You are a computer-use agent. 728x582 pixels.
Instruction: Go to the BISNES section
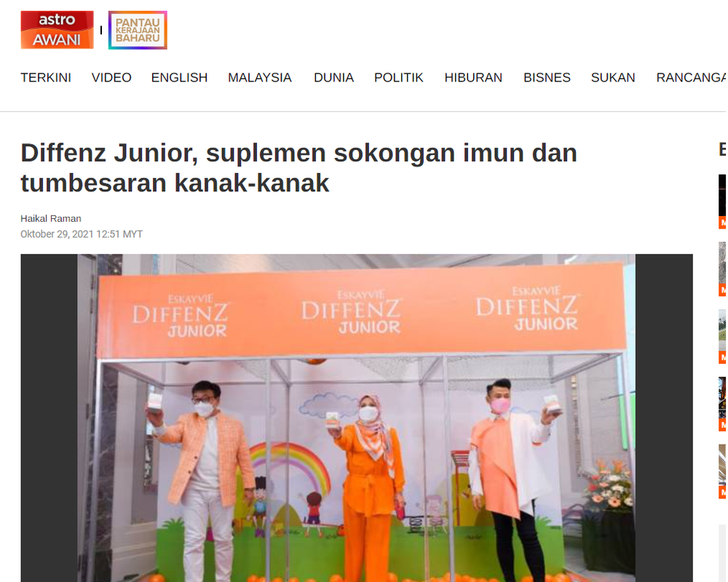[547, 78]
